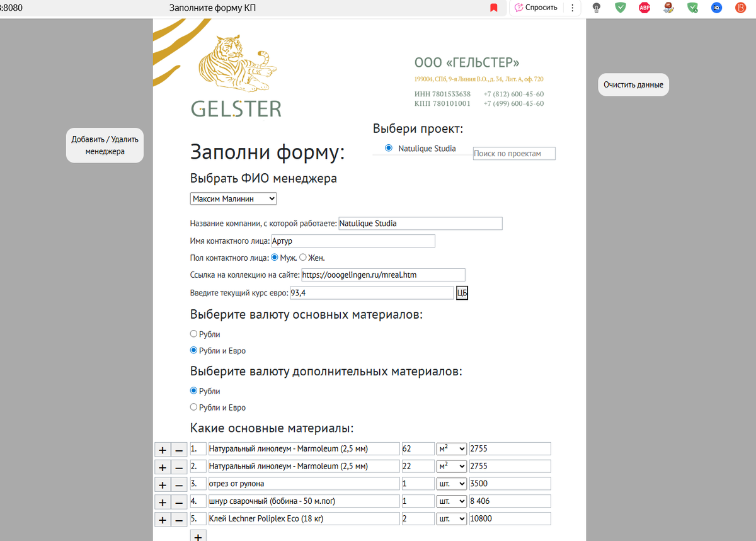The image size is (756, 541).
Task: Click the blue round extension icon
Action: pos(717,8)
